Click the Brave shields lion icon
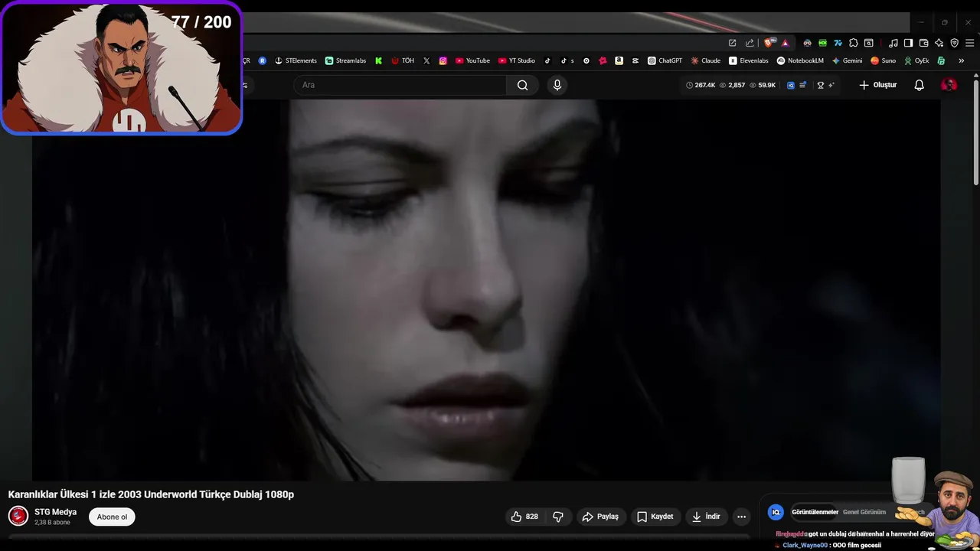Image resolution: width=980 pixels, height=551 pixels. point(769,43)
